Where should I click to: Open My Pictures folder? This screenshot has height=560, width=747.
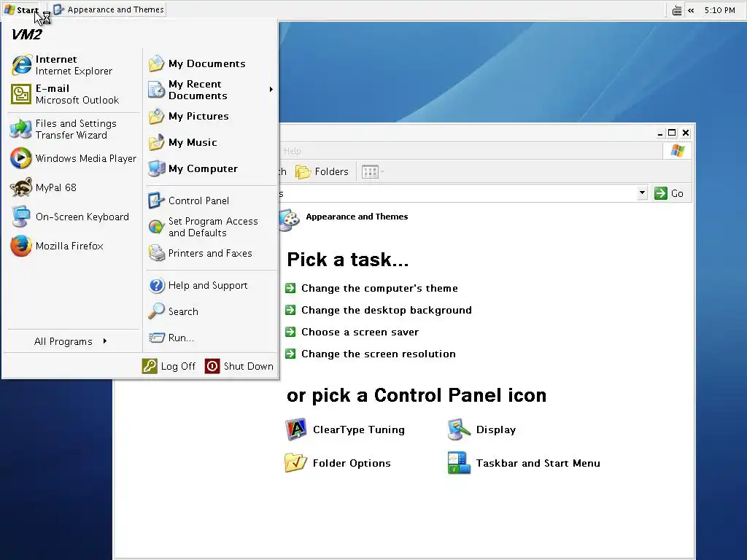point(211,116)
